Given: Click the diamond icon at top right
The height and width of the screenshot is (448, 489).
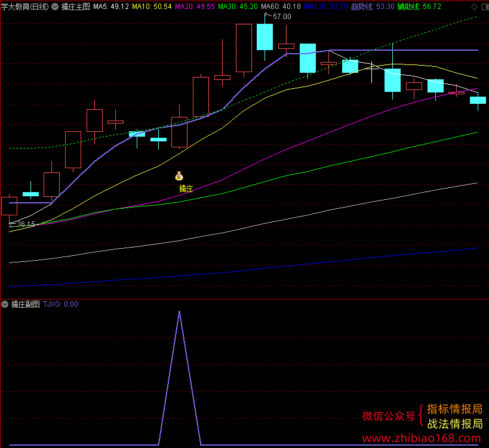Looking at the screenshot, I should point(474,7).
